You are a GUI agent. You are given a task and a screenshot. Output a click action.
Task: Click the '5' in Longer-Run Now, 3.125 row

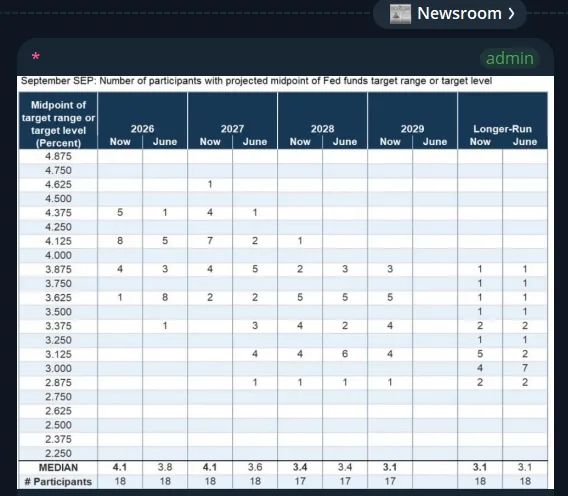[x=480, y=354]
